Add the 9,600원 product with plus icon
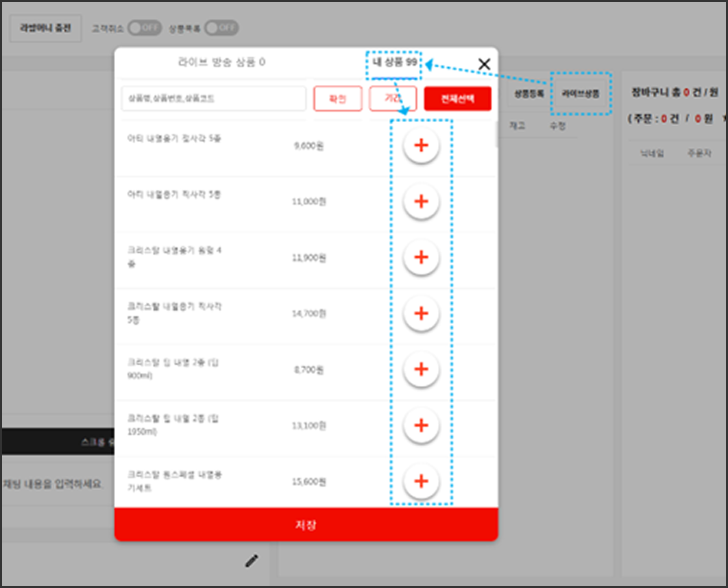 pyautogui.click(x=421, y=145)
